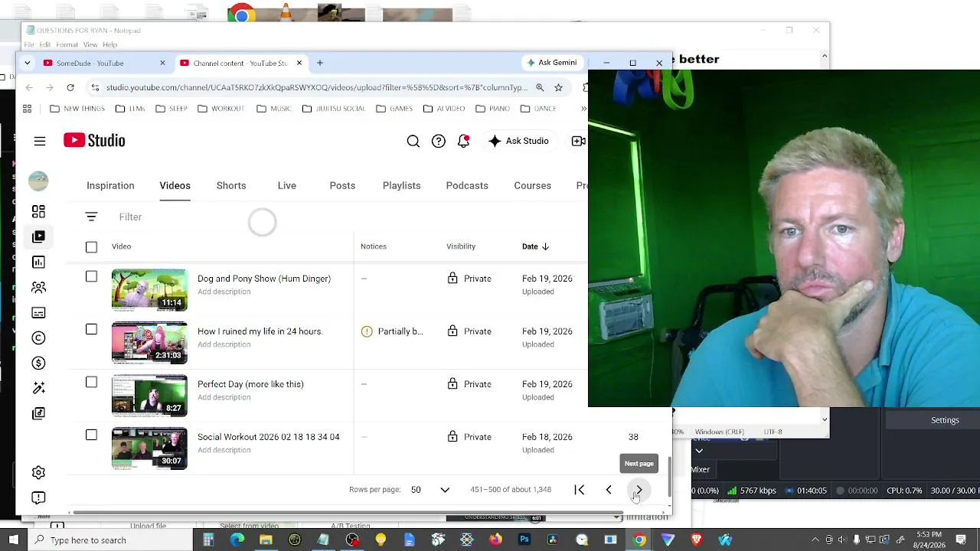This screenshot has width=980, height=551.
Task: Search across the channel with magnifier icon
Action: [413, 141]
